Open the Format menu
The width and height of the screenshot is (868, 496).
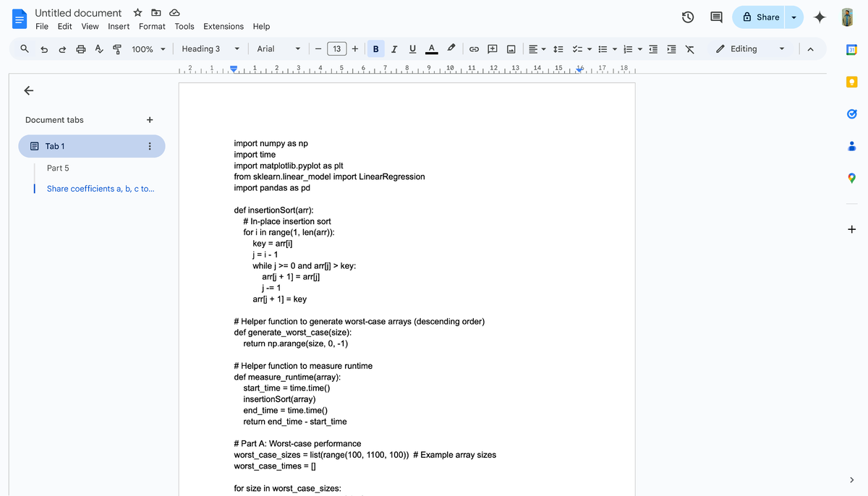(152, 26)
